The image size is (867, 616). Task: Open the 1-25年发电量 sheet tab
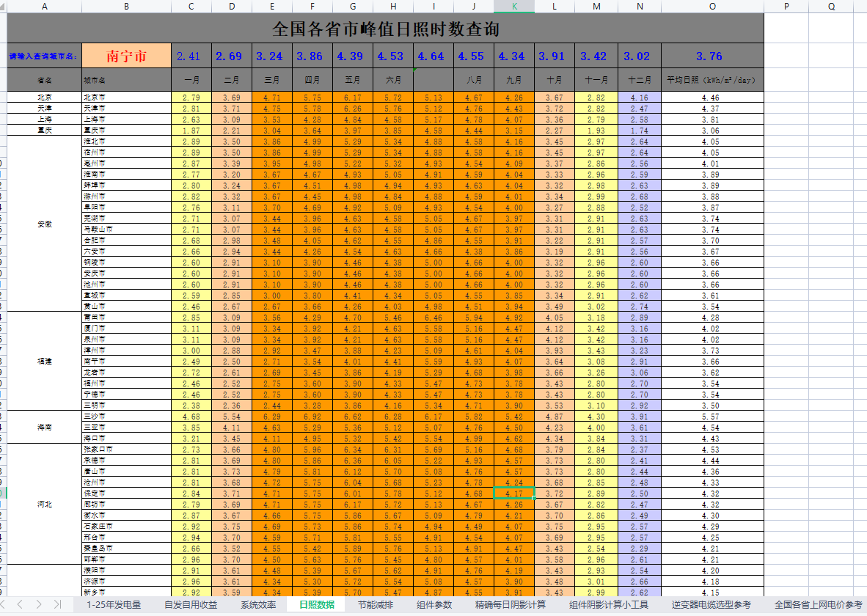(x=114, y=605)
